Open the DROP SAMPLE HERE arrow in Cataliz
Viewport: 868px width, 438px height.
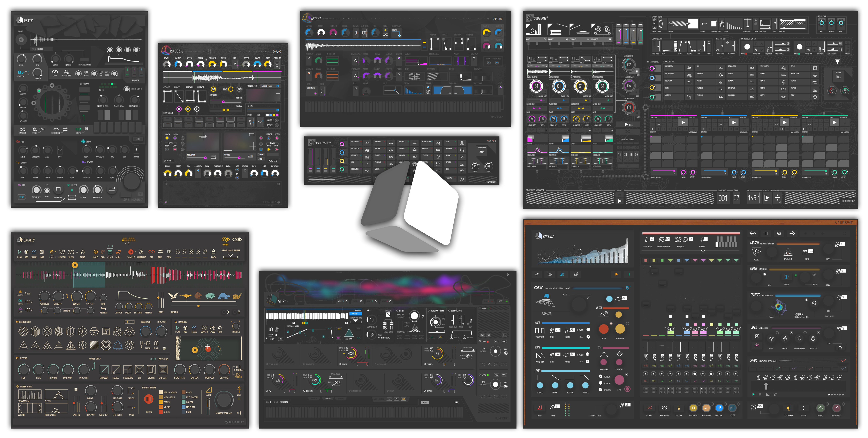(x=230, y=255)
